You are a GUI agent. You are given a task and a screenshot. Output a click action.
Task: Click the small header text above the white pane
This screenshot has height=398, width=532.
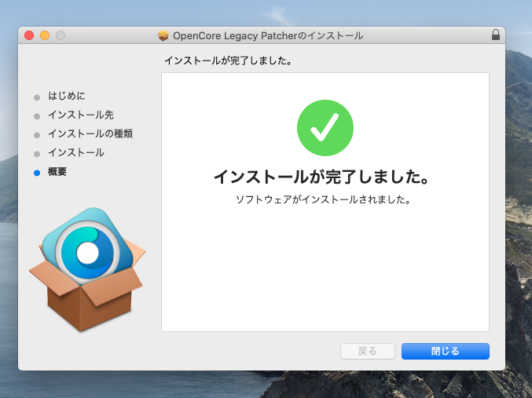pyautogui.click(x=228, y=60)
